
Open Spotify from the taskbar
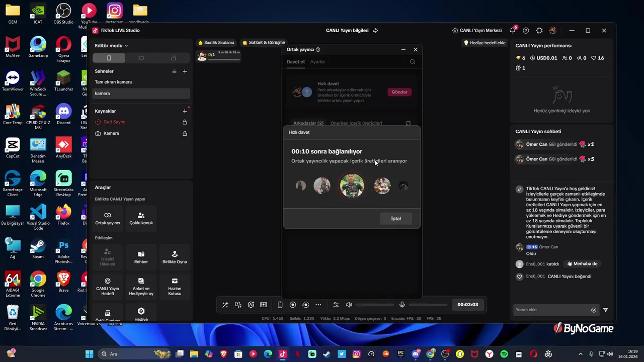coord(504,354)
